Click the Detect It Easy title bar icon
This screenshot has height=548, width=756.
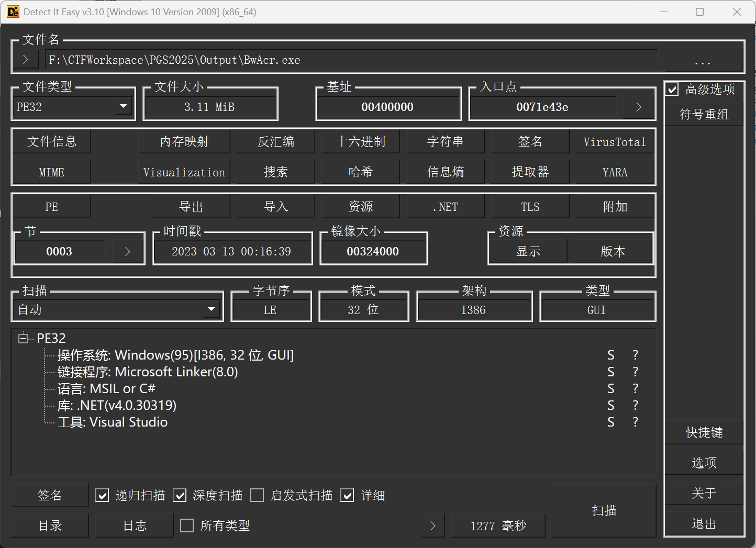(13, 12)
